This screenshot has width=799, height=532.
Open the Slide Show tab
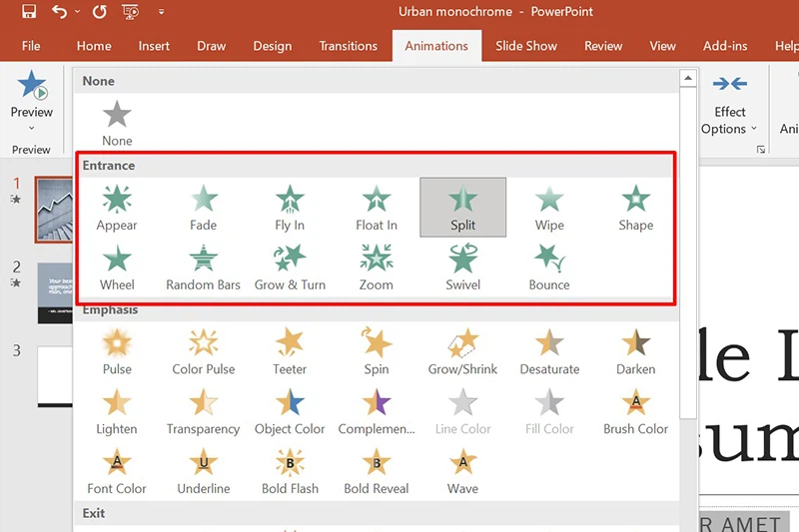[526, 46]
